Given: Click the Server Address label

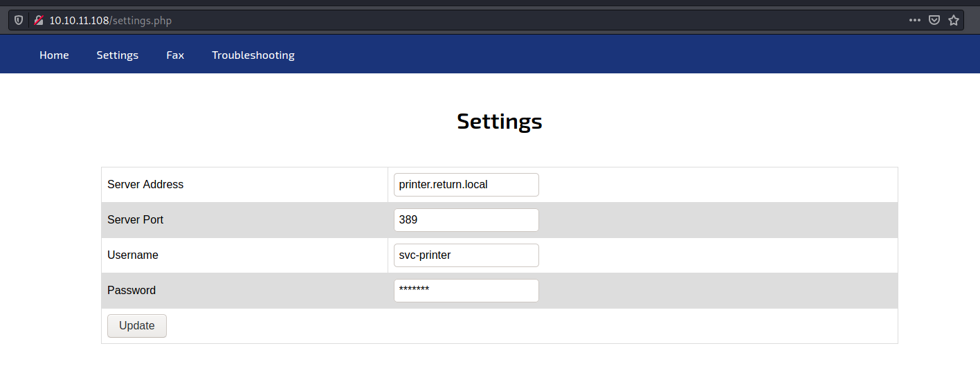Looking at the screenshot, I should coord(145,185).
